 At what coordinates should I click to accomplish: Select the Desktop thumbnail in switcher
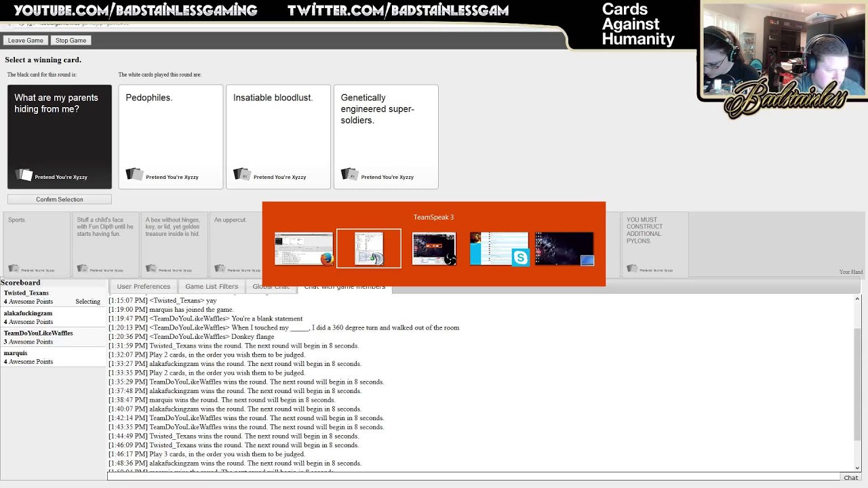(564, 249)
